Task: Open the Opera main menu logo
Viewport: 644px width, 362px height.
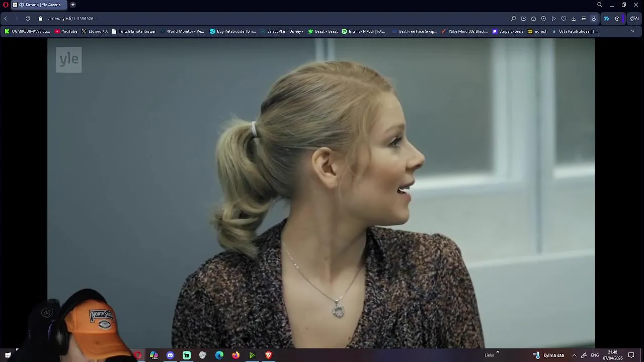Action: click(6, 5)
